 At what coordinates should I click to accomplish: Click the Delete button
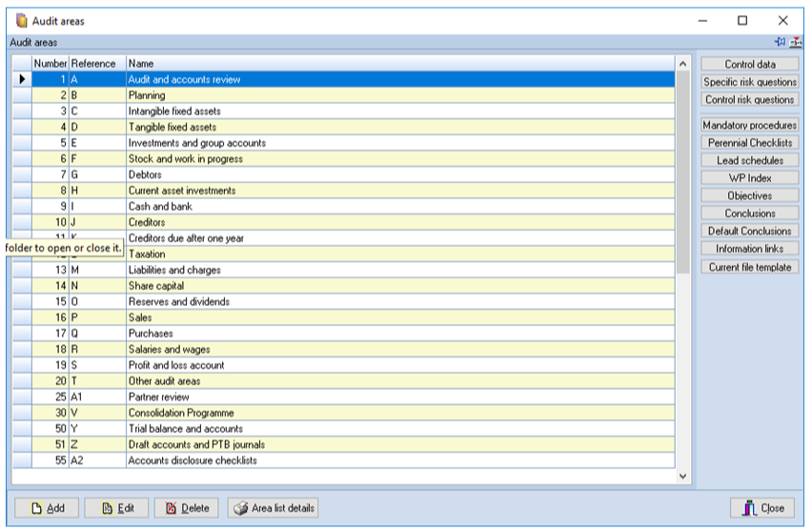coord(187,508)
